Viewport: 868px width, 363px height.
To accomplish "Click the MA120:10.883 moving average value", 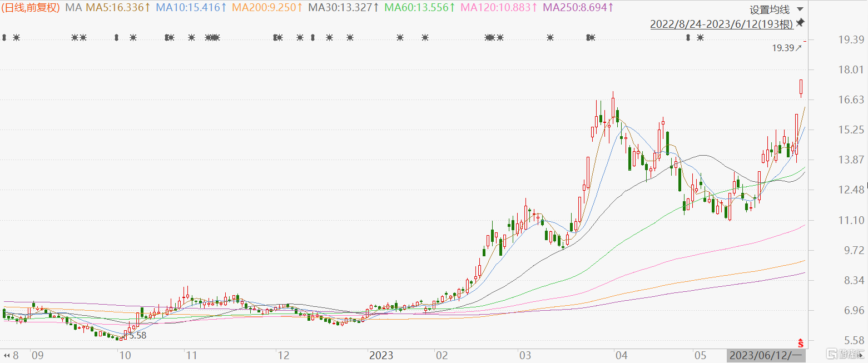I will click(x=499, y=8).
